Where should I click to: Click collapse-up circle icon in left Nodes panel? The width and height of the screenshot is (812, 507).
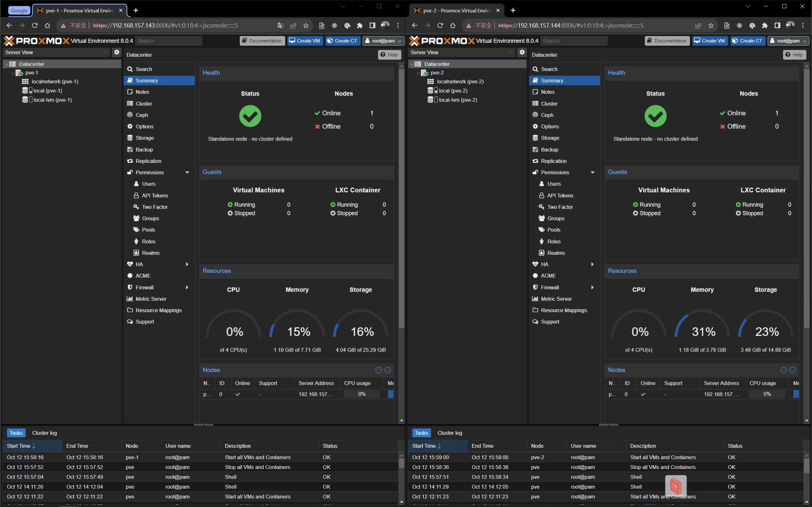(x=379, y=370)
